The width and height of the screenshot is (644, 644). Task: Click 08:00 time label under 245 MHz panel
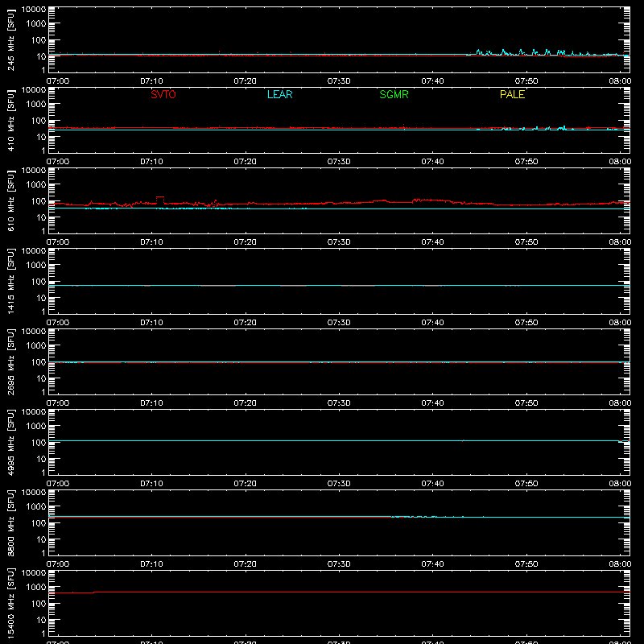pyautogui.click(x=620, y=81)
